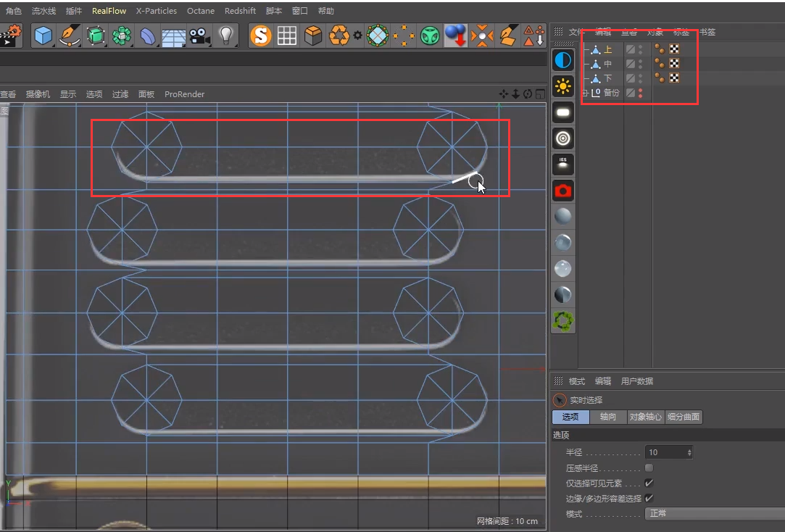This screenshot has width=785, height=532.
Task: Select the Spline Pen tool
Action: click(x=70, y=36)
